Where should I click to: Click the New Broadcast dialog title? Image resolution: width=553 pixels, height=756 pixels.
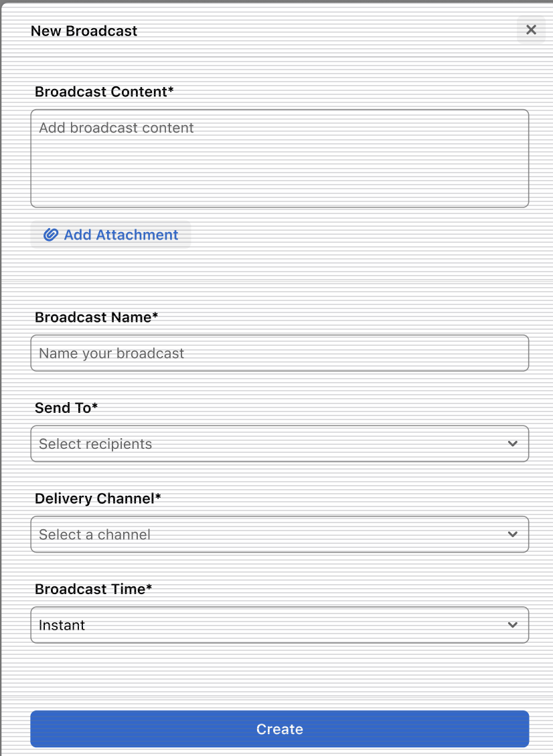point(84,31)
